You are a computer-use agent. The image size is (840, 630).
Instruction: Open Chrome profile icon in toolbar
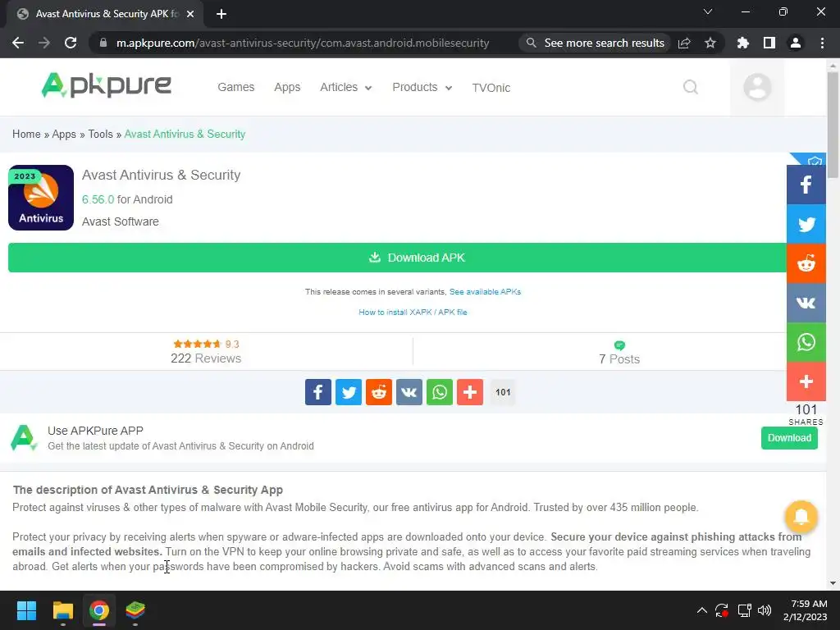[x=796, y=43]
